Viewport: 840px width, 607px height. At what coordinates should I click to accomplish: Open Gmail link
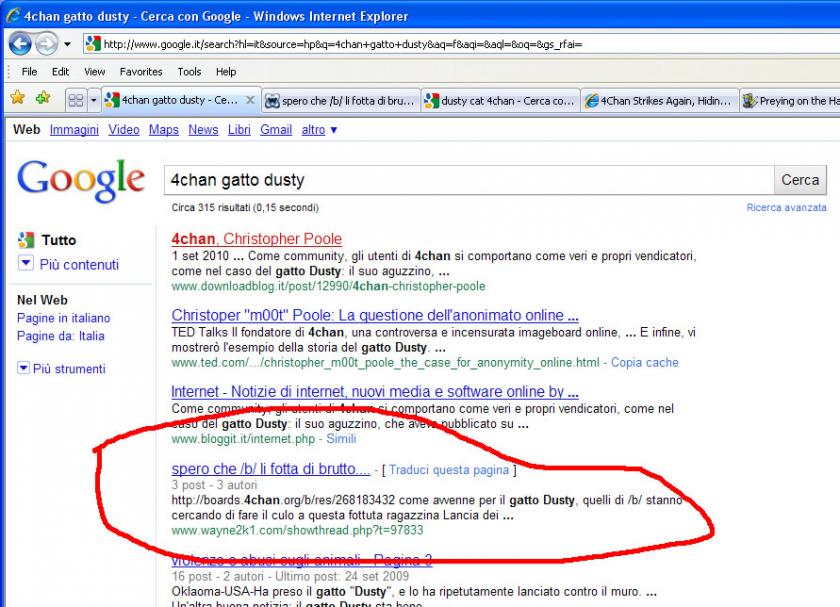pyautogui.click(x=276, y=130)
